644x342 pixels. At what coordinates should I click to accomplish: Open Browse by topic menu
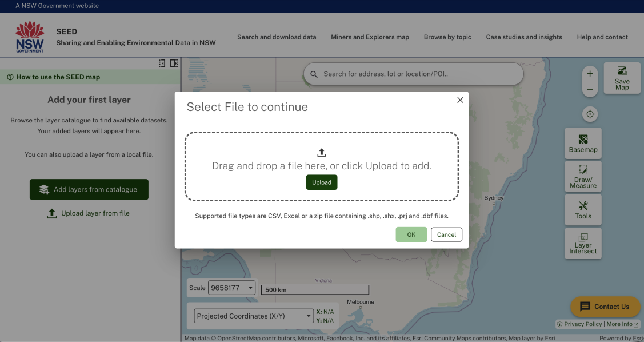pos(447,37)
